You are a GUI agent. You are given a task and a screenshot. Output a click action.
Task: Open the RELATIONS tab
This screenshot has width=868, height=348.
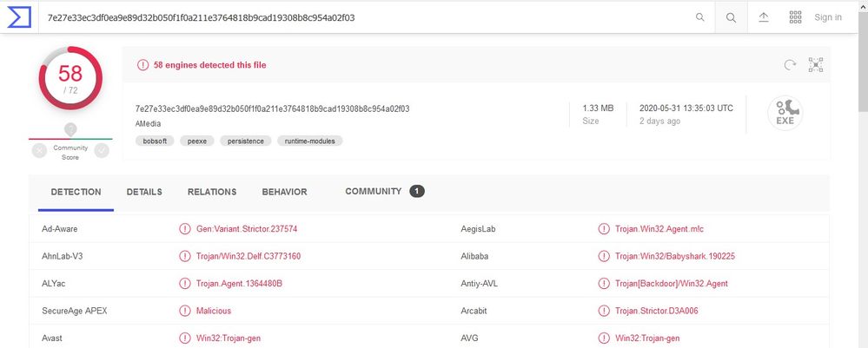212,192
